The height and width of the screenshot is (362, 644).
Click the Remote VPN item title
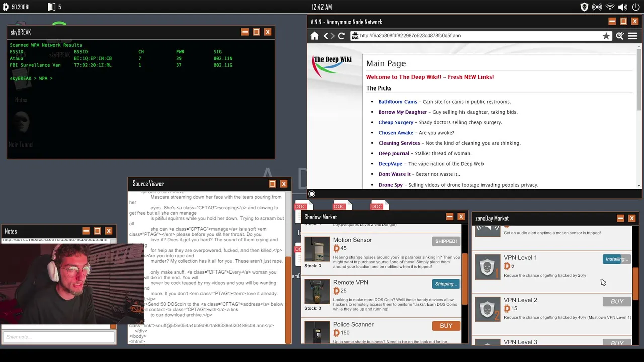tap(350, 283)
